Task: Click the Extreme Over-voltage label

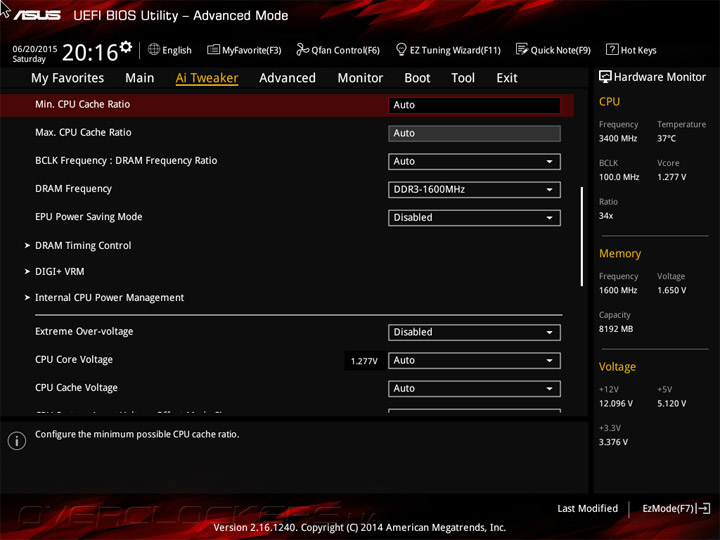Action: pyautogui.click(x=84, y=331)
